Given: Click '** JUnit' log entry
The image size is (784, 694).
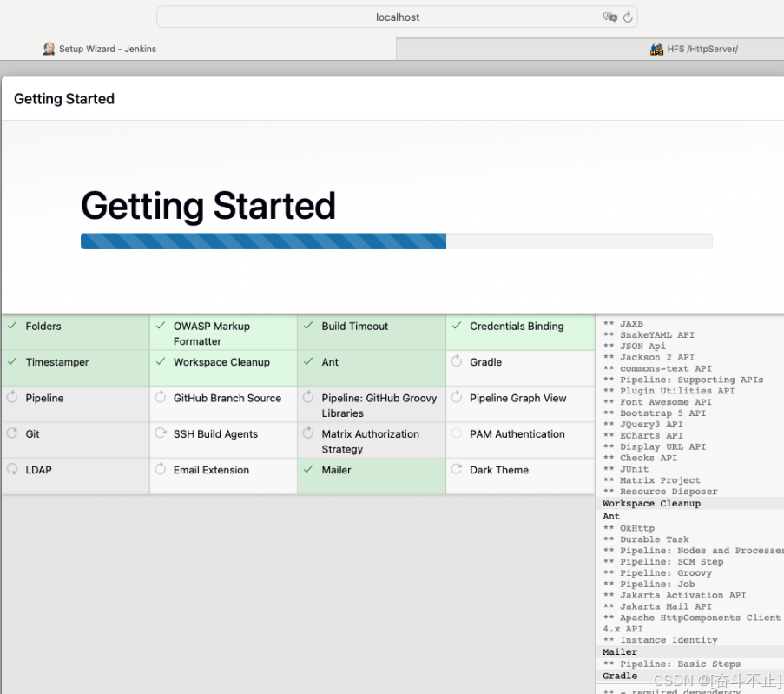Looking at the screenshot, I should [626, 469].
